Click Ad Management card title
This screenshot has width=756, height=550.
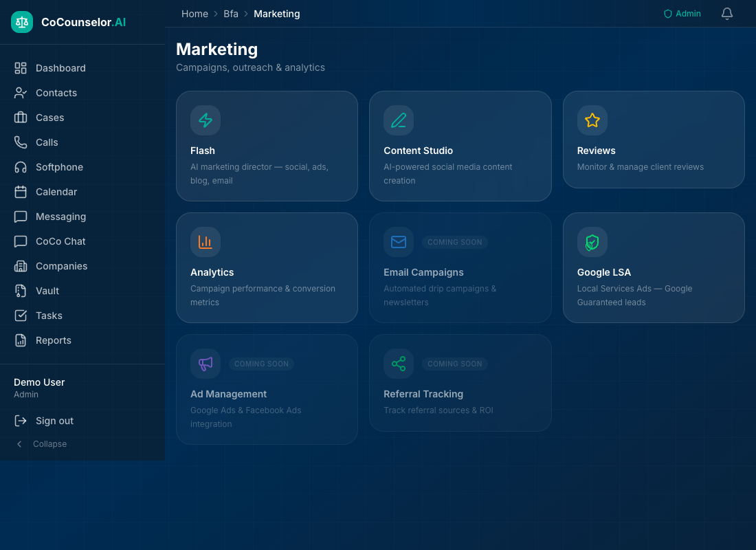point(229,394)
